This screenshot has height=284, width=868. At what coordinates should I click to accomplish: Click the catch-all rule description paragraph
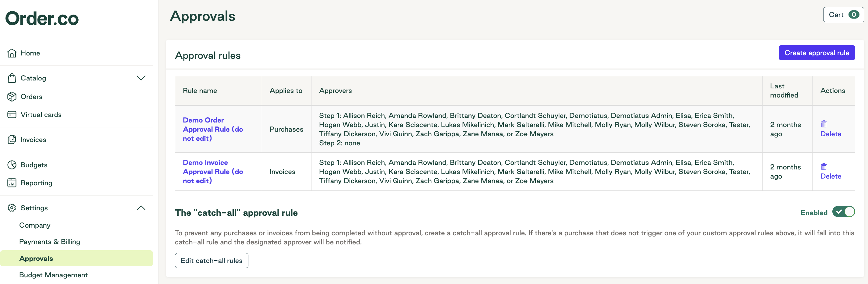click(514, 237)
